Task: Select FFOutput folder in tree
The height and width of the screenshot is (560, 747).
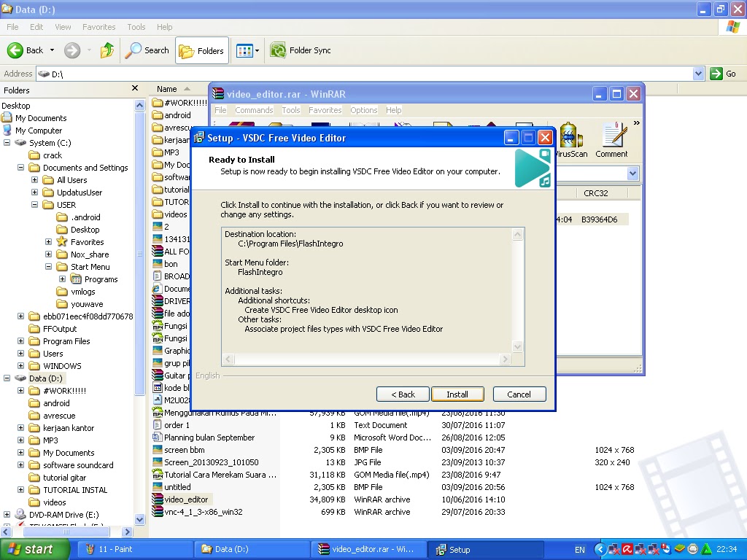Action: 60,329
